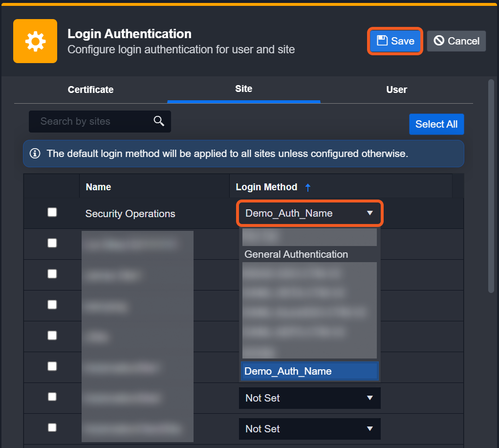Viewport: 499px width, 448px height.
Task: Tick the Security Operations checkbox
Action: click(52, 212)
